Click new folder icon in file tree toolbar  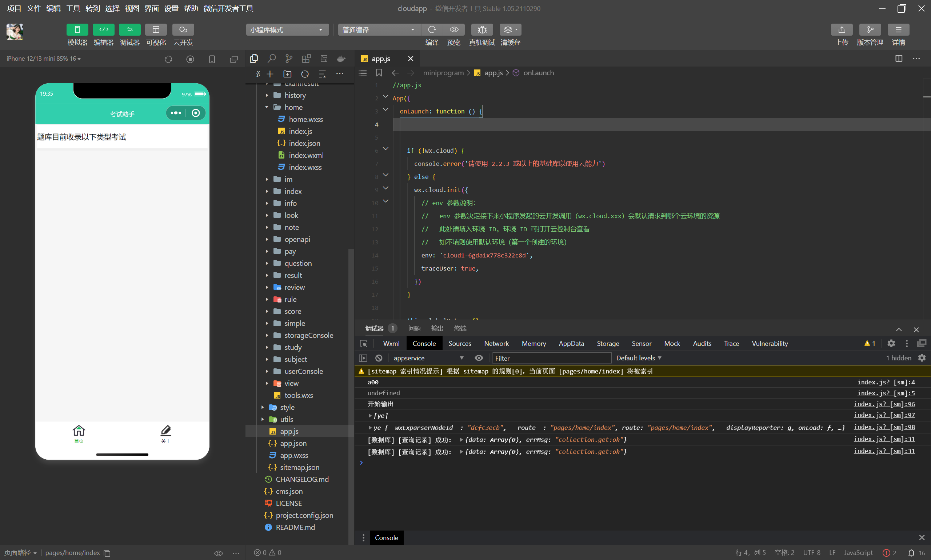pyautogui.click(x=287, y=74)
